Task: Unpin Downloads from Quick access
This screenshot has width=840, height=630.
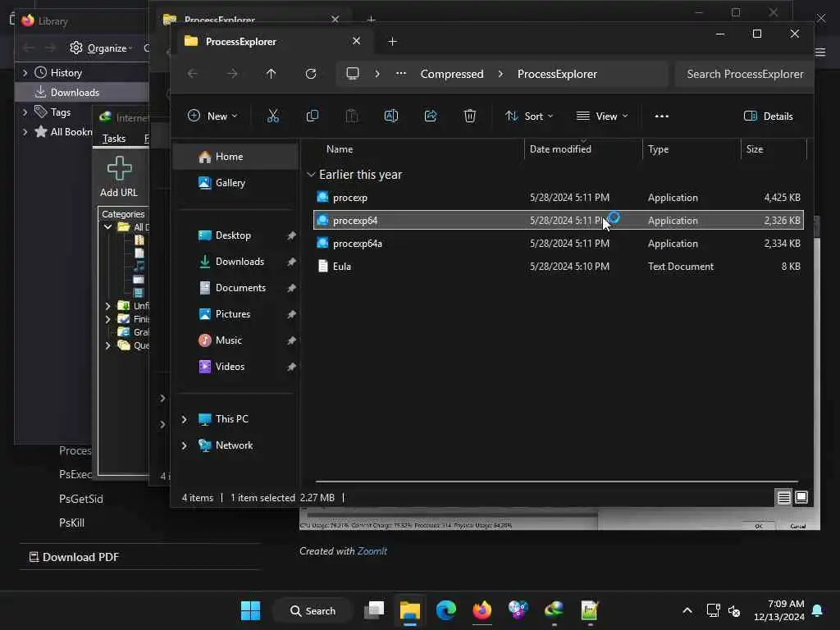Action: tap(291, 262)
